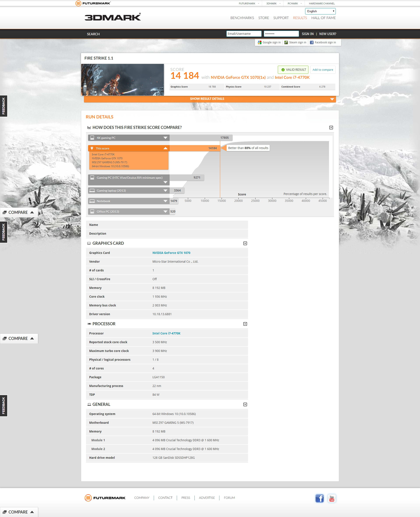Click the trophy icon beside This score
The height and width of the screenshot is (517, 420).
pyautogui.click(x=92, y=148)
